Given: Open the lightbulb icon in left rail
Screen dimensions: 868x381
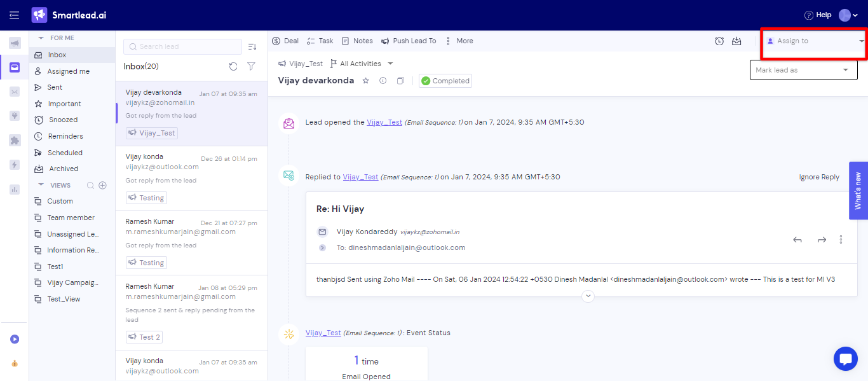Looking at the screenshot, I should tap(14, 116).
